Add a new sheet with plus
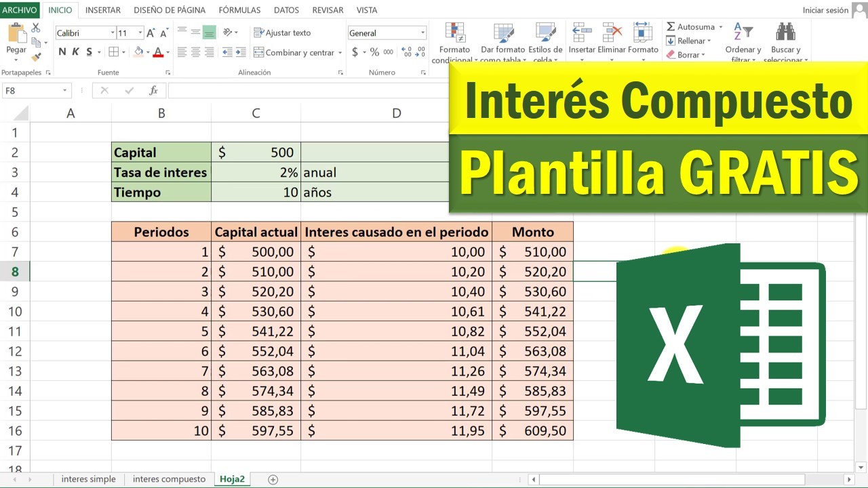 (273, 479)
